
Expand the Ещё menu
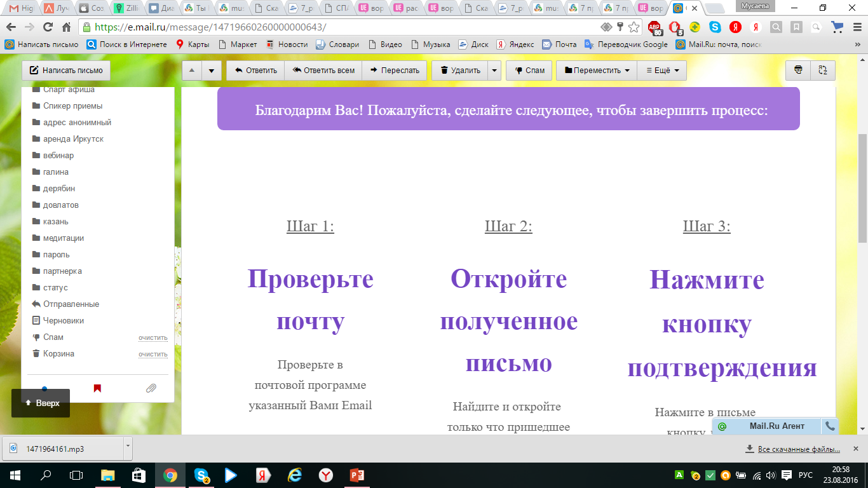tap(662, 71)
